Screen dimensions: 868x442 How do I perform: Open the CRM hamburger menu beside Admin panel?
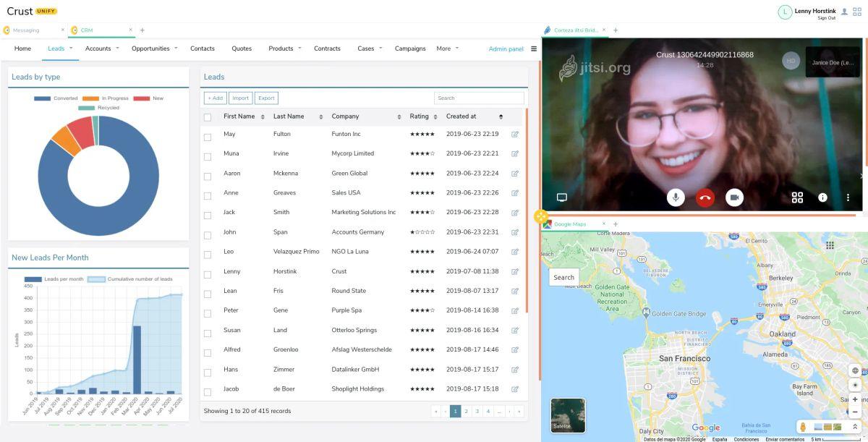(x=534, y=48)
